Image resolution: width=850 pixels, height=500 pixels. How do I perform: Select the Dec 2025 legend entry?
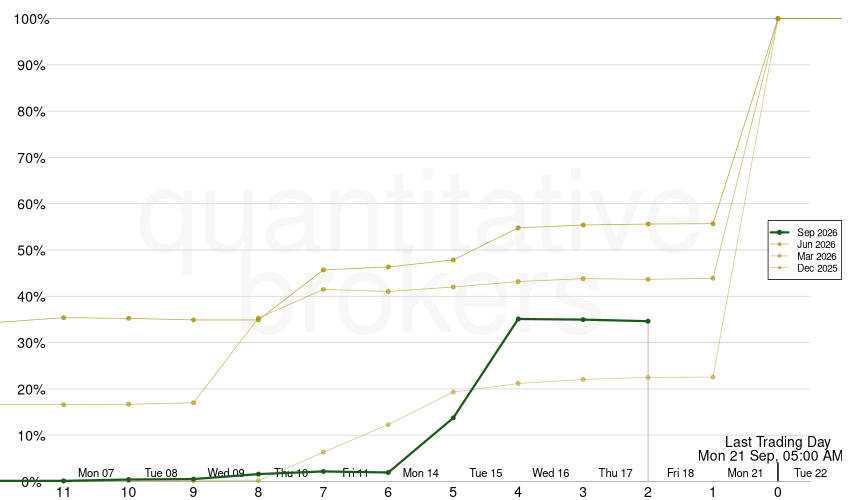[804, 268]
